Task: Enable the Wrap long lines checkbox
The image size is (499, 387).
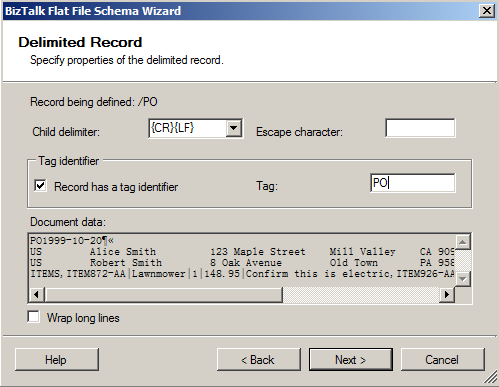Action: pyautogui.click(x=34, y=317)
